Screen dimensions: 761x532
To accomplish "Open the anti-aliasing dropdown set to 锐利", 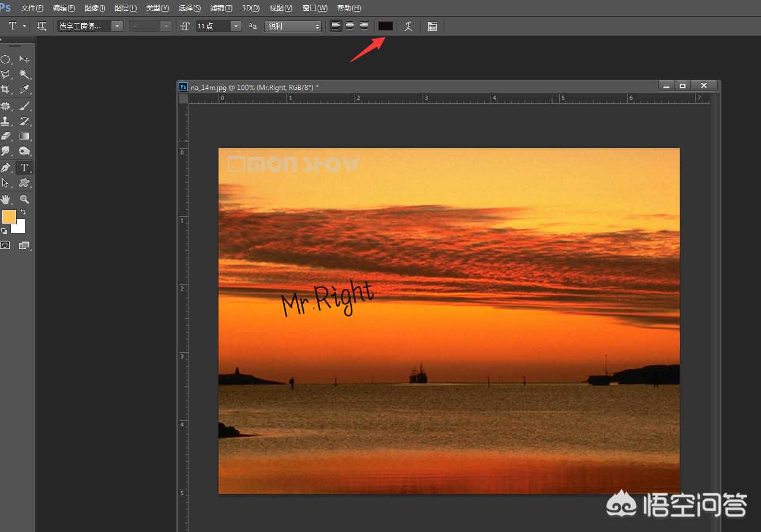I will [x=293, y=26].
